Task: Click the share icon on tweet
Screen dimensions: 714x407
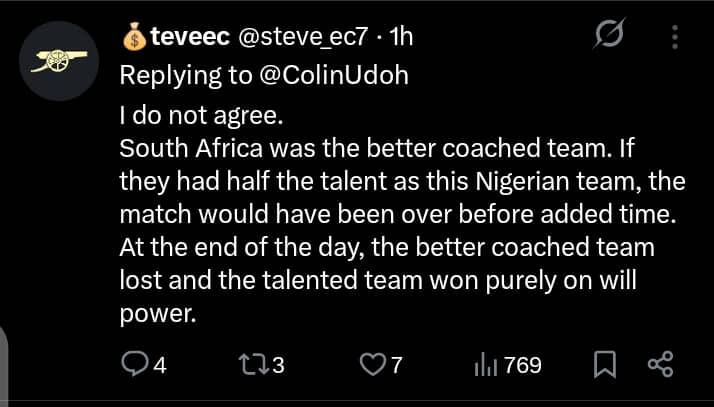Action: point(661,365)
